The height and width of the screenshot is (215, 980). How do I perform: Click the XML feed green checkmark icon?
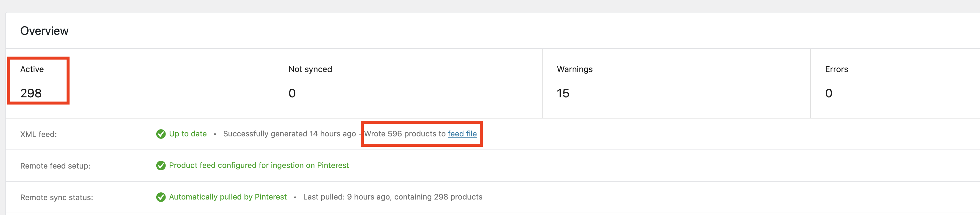(161, 134)
